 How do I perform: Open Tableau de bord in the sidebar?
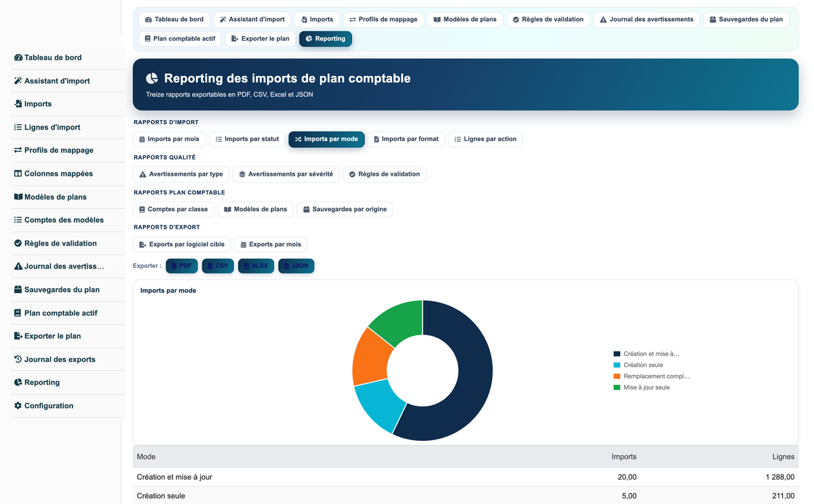click(x=68, y=58)
